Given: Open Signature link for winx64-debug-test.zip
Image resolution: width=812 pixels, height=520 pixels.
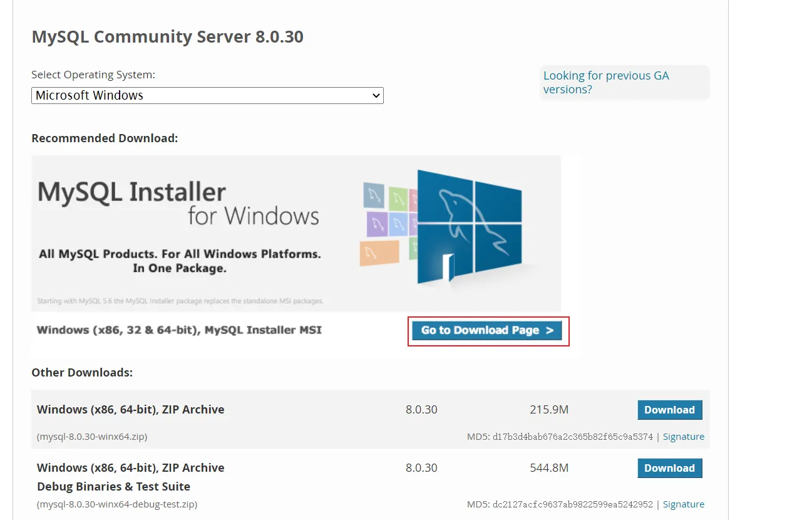Looking at the screenshot, I should 684,504.
